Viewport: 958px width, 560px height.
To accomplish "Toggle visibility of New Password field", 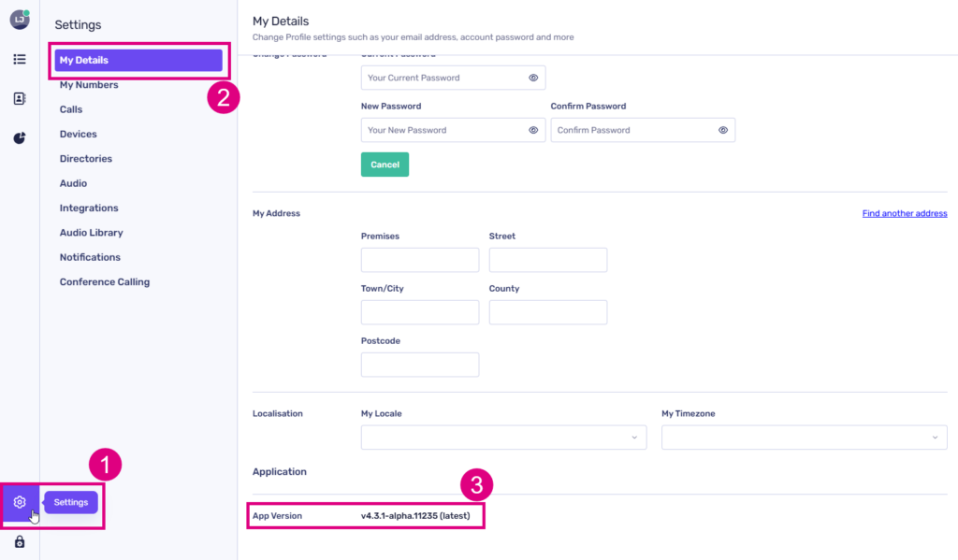I will (533, 130).
